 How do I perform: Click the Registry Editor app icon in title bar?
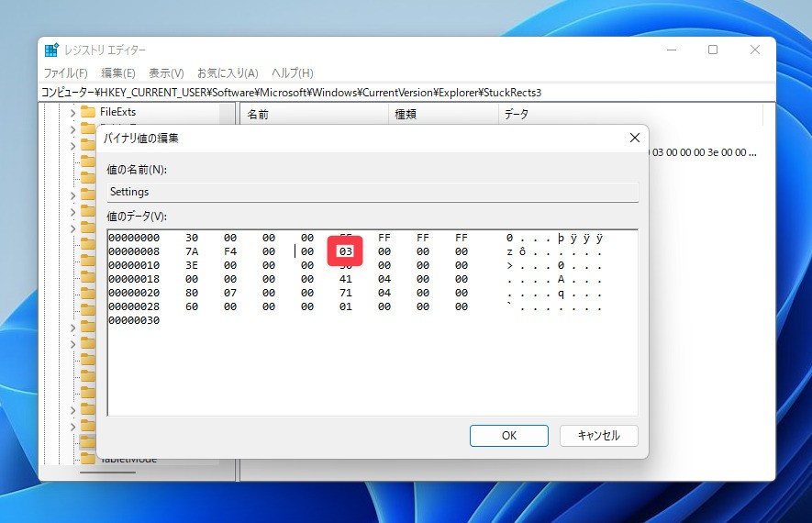(51, 50)
